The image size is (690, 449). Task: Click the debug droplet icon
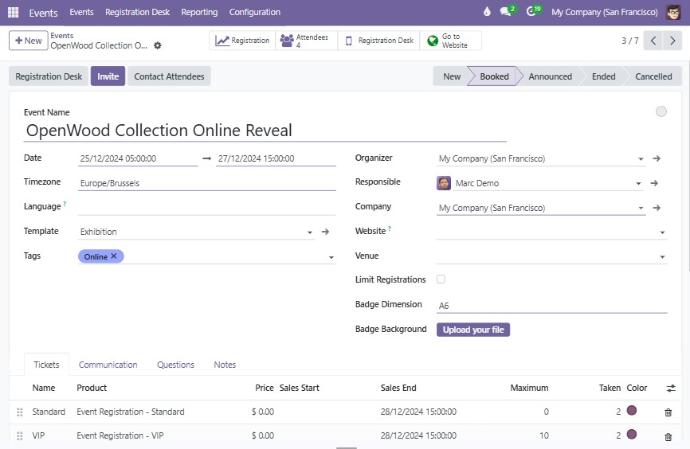(x=487, y=12)
